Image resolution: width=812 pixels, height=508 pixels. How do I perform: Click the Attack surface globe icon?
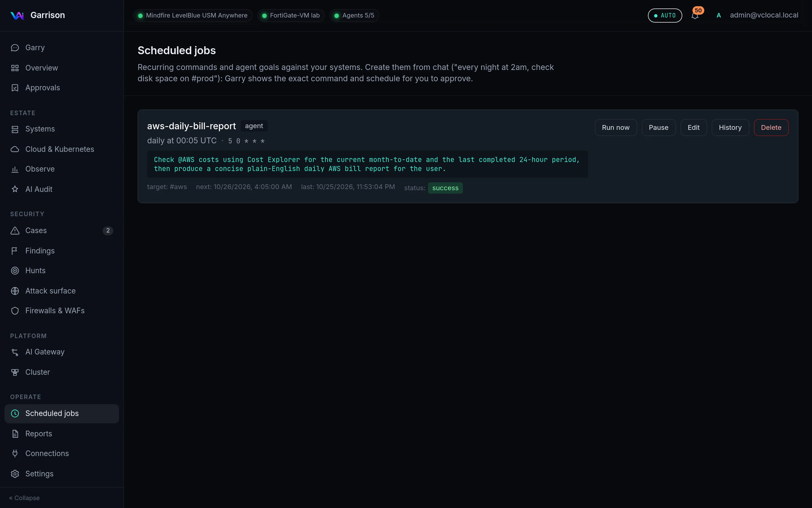coord(15,291)
